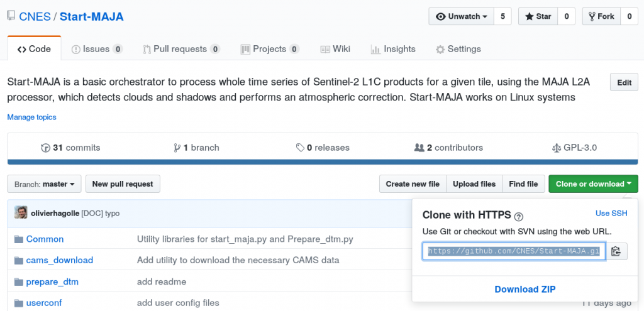
Task: Open the CNES organization link
Action: click(x=35, y=17)
